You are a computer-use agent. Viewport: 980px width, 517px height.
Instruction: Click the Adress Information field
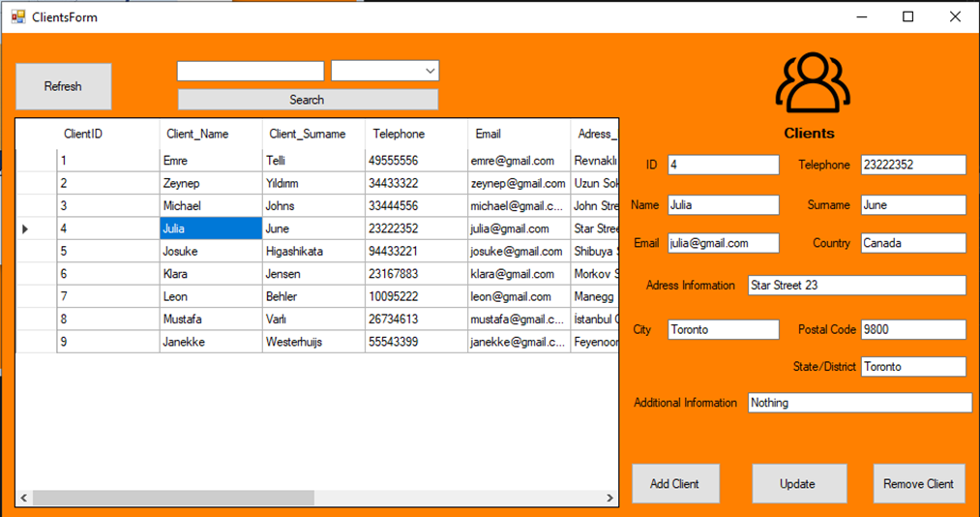click(857, 285)
